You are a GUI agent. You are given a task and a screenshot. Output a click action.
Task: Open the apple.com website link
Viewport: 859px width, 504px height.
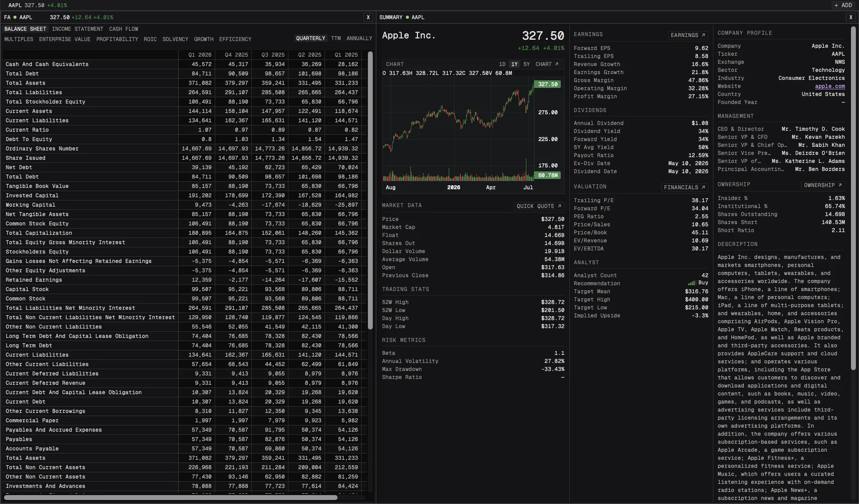830,86
